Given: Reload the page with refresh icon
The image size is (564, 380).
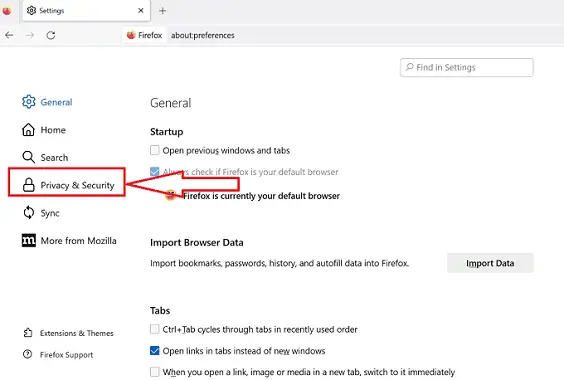Looking at the screenshot, I should click(x=51, y=35).
